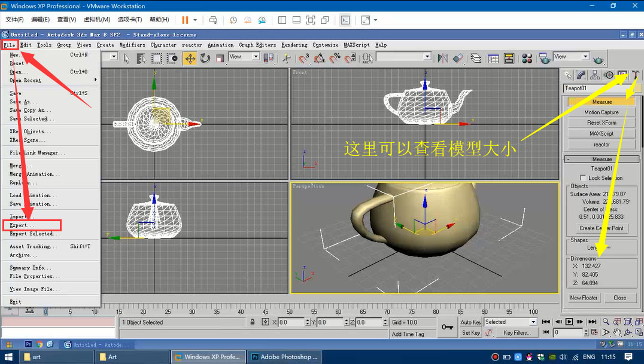The image size is (644, 364).
Task: Toggle Angle Snap icon
Action: (x=319, y=59)
